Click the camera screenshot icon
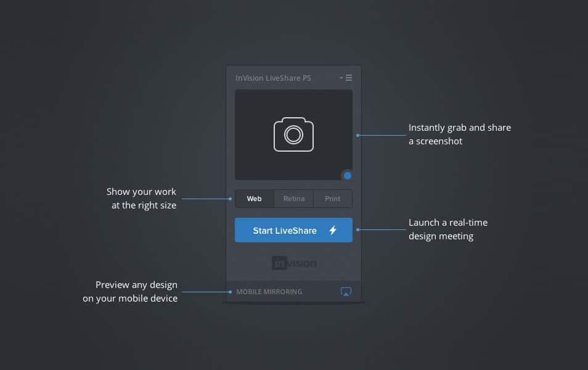This screenshot has height=370, width=588. point(293,134)
